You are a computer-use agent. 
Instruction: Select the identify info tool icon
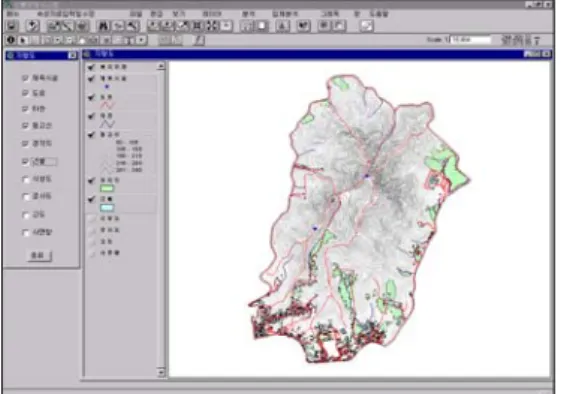click(11, 40)
